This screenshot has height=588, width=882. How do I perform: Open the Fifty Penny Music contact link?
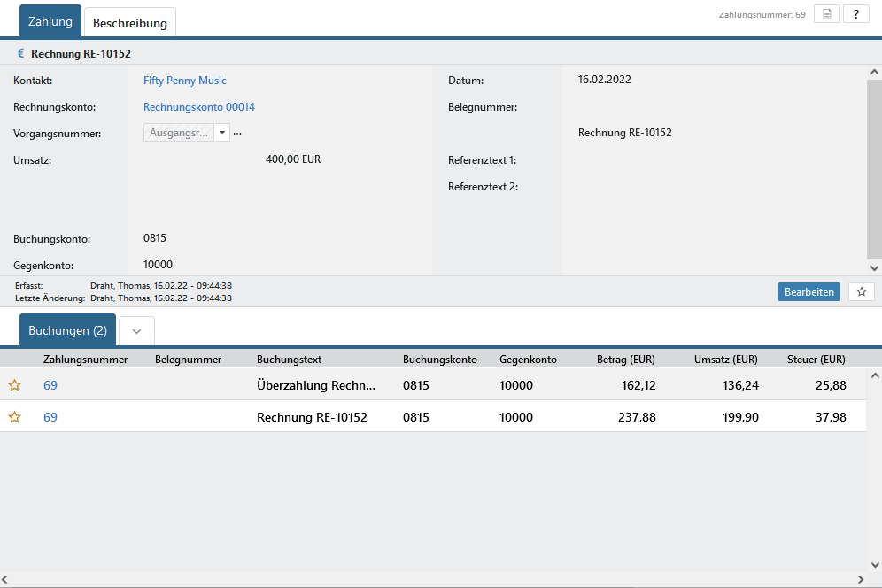pos(185,81)
